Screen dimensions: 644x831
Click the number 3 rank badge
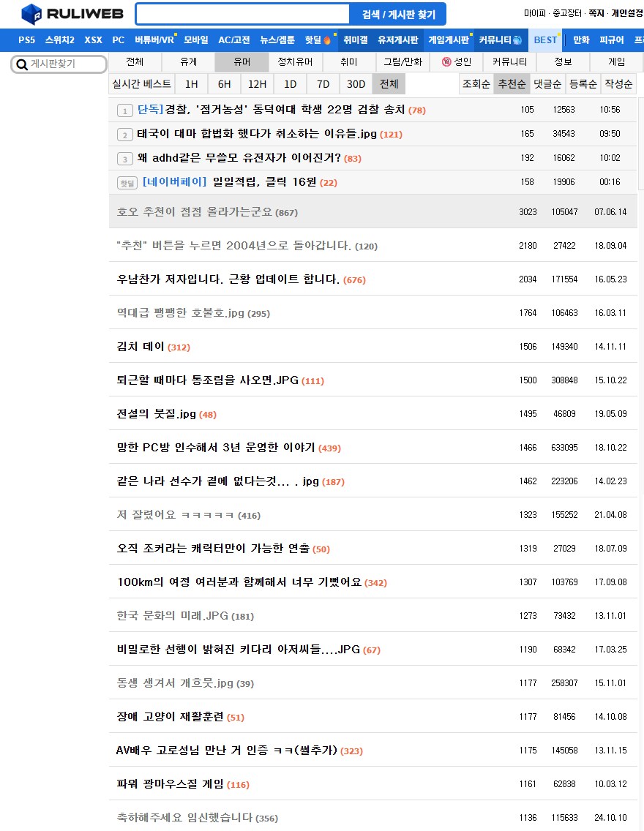point(124,158)
